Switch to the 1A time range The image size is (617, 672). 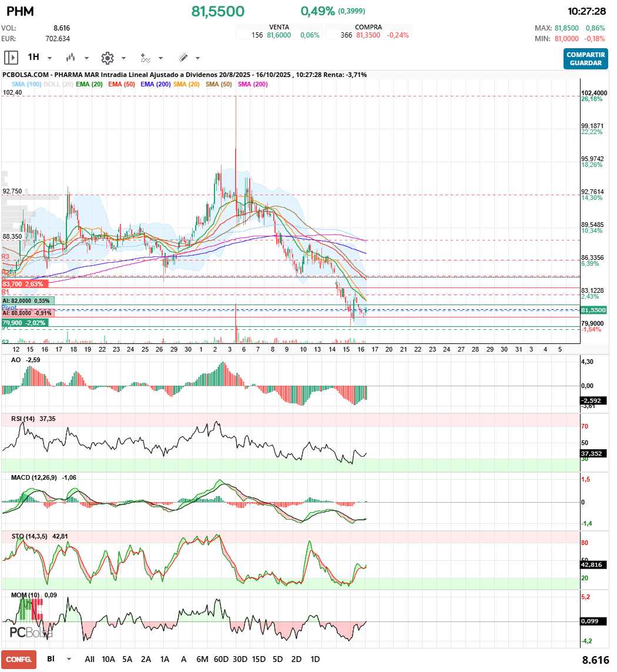pos(165,660)
